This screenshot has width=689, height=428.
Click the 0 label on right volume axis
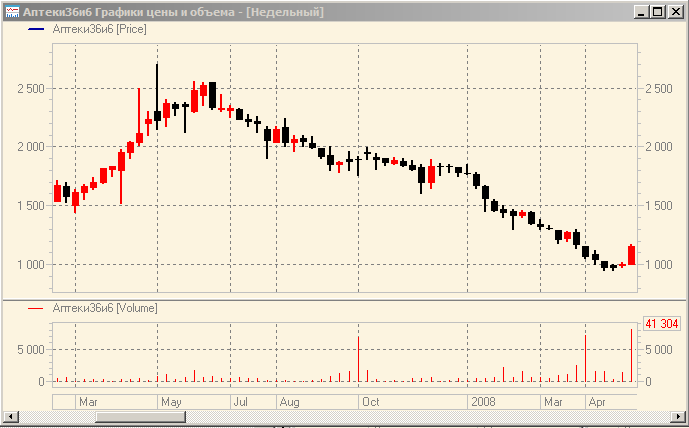coord(648,382)
